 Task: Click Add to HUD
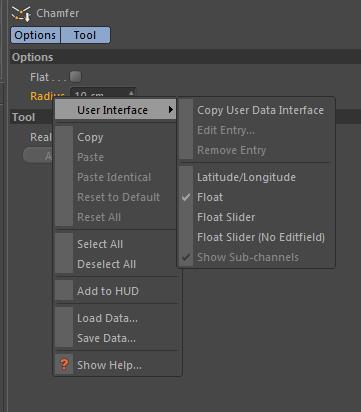118,291
